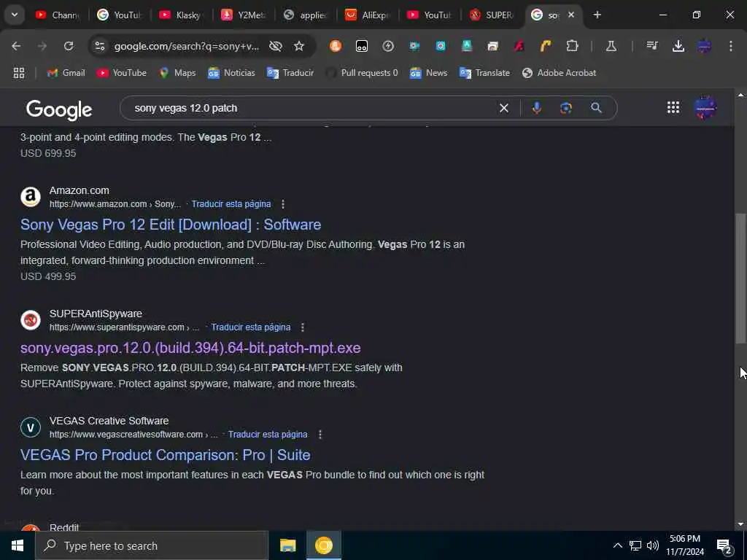Viewport: 747px width, 560px height.
Task: Start voice search with microphone
Action: (x=536, y=108)
